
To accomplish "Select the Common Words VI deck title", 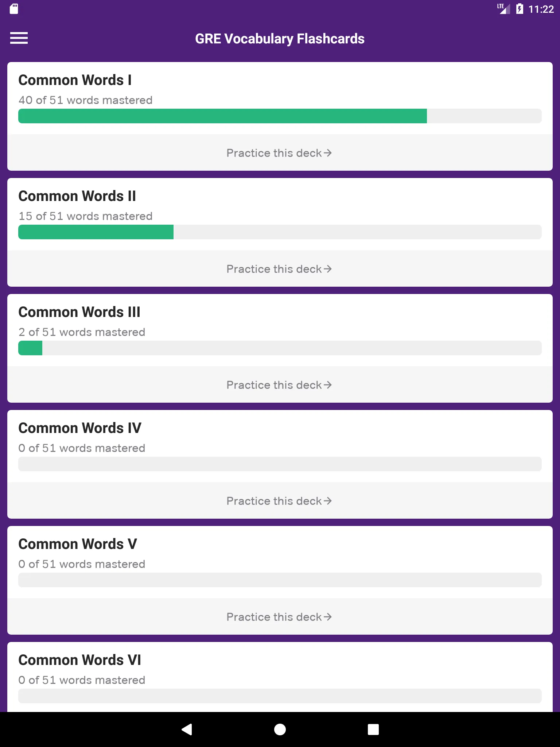I will (79, 659).
